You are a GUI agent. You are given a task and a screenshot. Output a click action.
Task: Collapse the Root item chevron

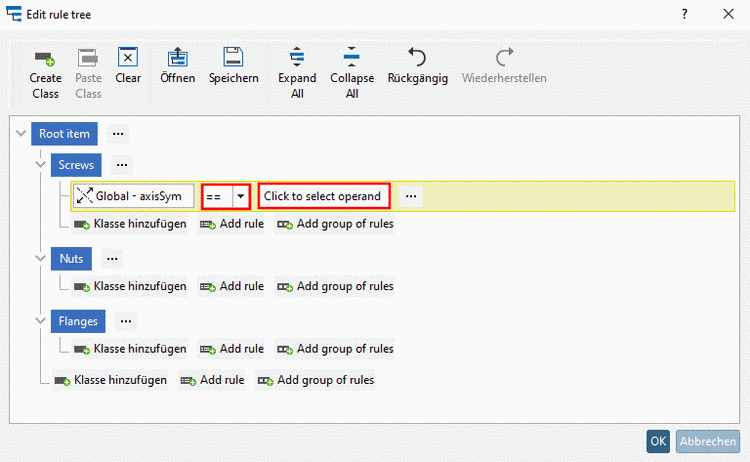[x=21, y=133]
